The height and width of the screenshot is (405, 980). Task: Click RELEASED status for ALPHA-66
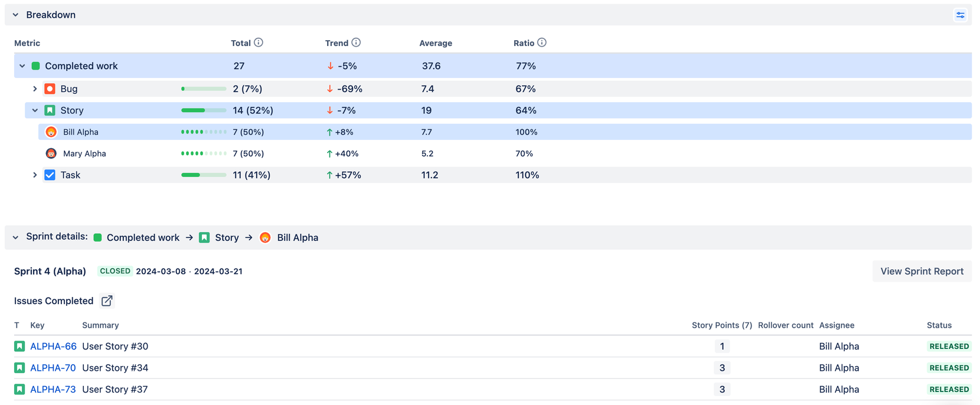pos(949,347)
